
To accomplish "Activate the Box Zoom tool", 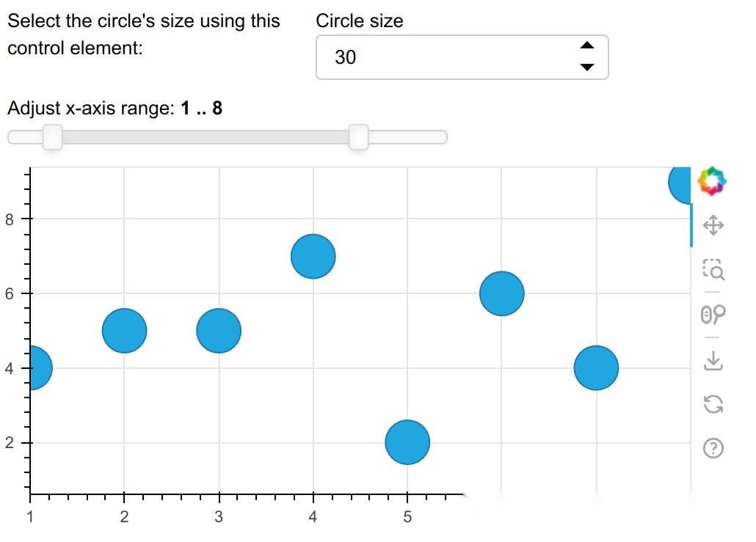I will pyautogui.click(x=713, y=269).
